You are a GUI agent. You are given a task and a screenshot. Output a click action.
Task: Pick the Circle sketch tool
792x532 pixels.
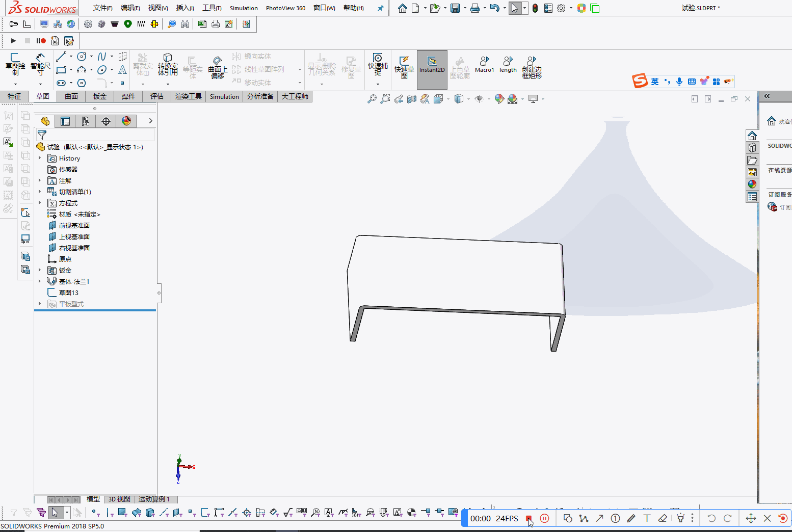(x=82, y=57)
